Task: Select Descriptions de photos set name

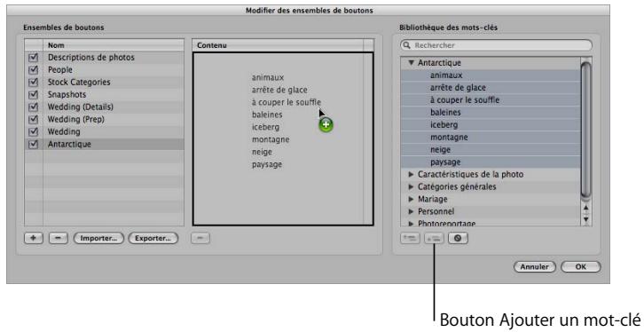Action: [91, 58]
